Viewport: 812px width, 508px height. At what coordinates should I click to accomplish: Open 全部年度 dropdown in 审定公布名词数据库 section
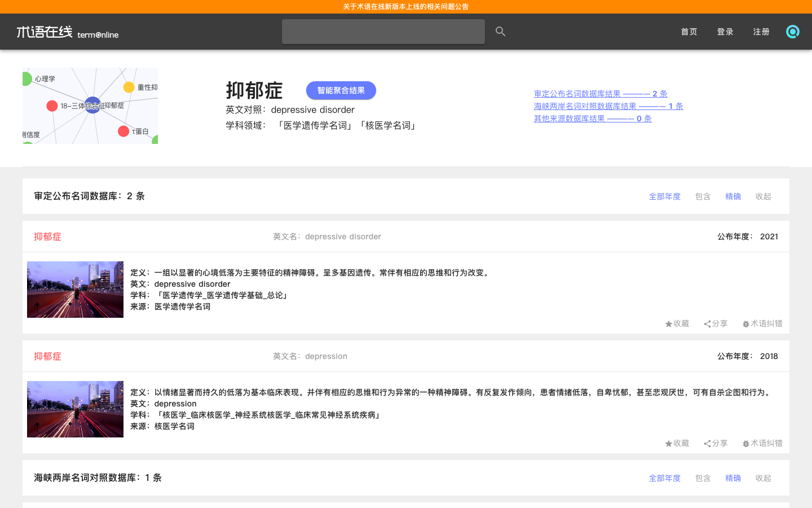[x=664, y=196]
